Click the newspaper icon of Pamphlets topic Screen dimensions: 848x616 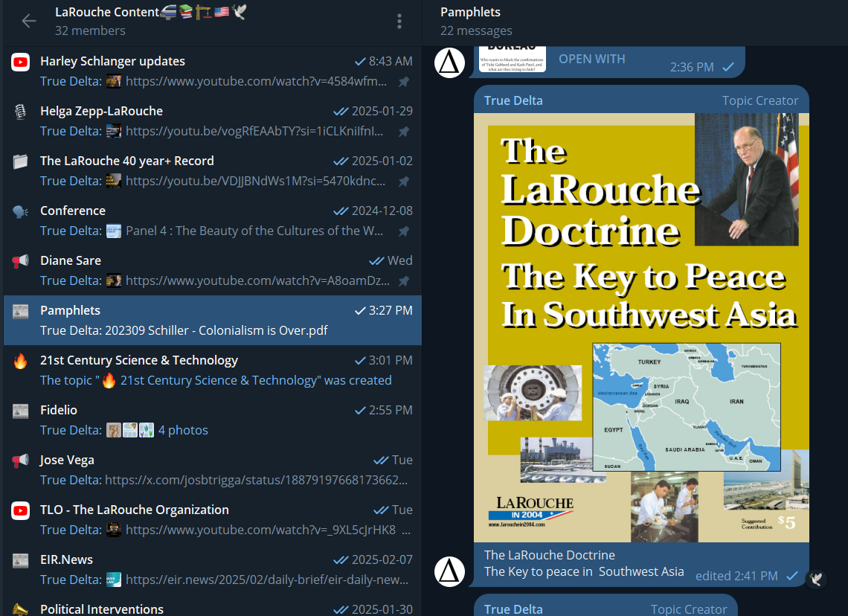[21, 312]
